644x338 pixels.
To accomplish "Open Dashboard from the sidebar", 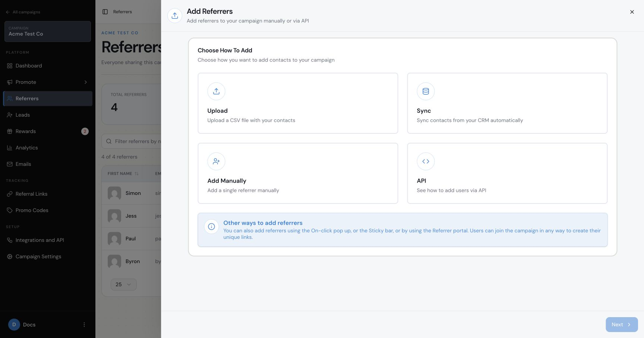I will (x=48, y=66).
